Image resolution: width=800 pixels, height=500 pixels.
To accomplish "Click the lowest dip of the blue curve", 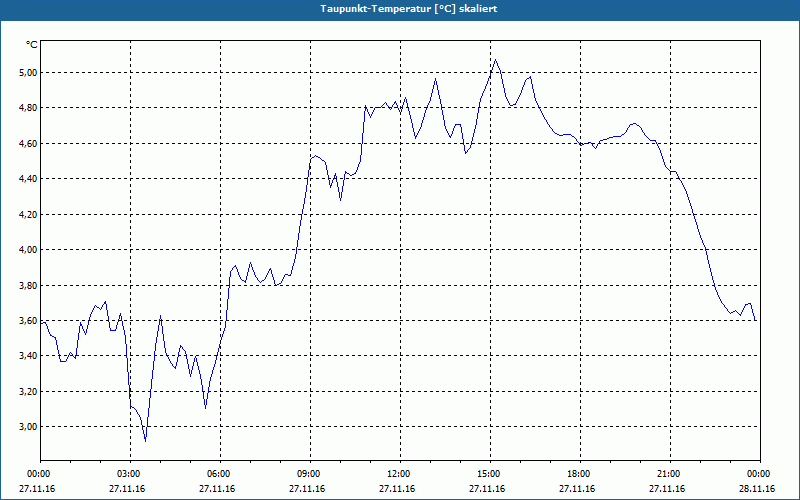I will 145,441.
